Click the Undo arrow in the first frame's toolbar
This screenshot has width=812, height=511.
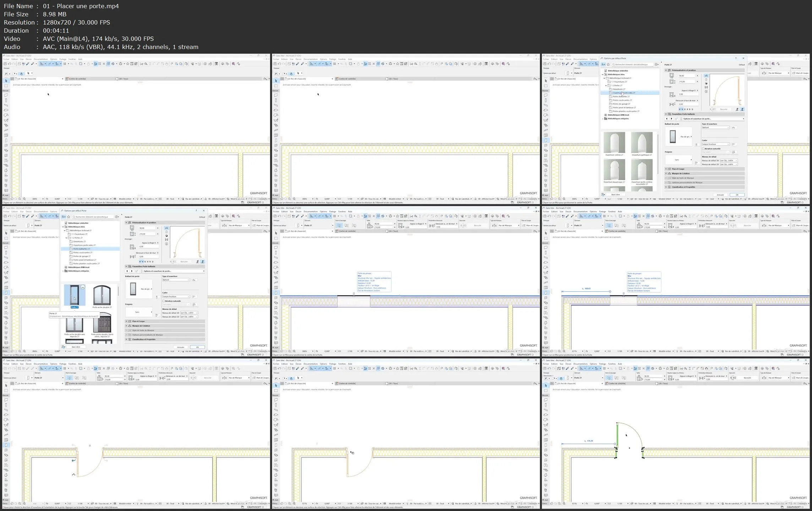point(10,64)
